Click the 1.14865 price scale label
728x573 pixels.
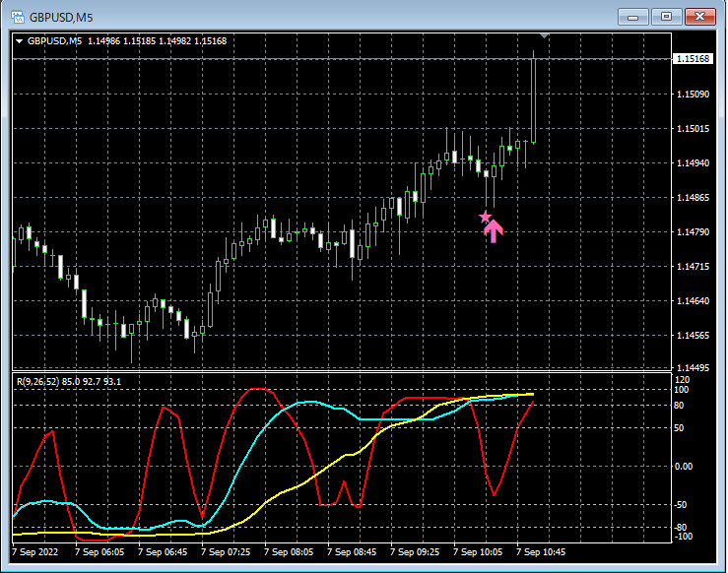point(693,198)
